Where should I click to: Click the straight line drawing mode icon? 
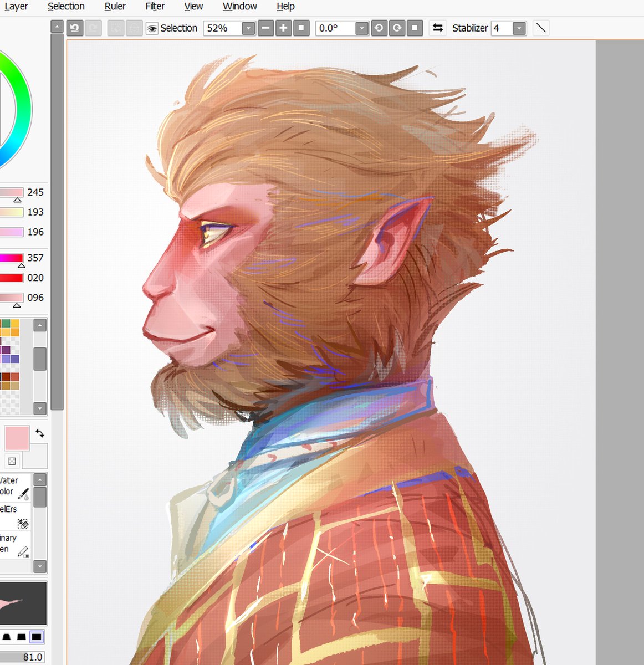(x=541, y=28)
